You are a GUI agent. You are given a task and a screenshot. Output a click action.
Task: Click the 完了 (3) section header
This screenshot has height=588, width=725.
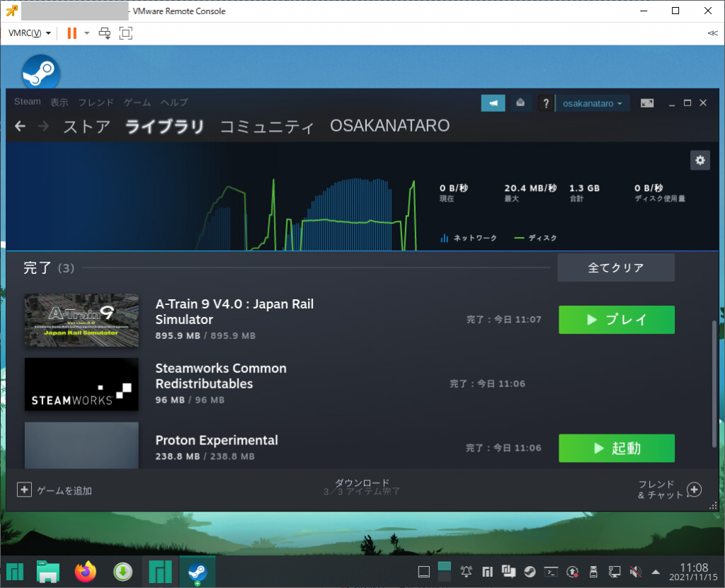[49, 267]
